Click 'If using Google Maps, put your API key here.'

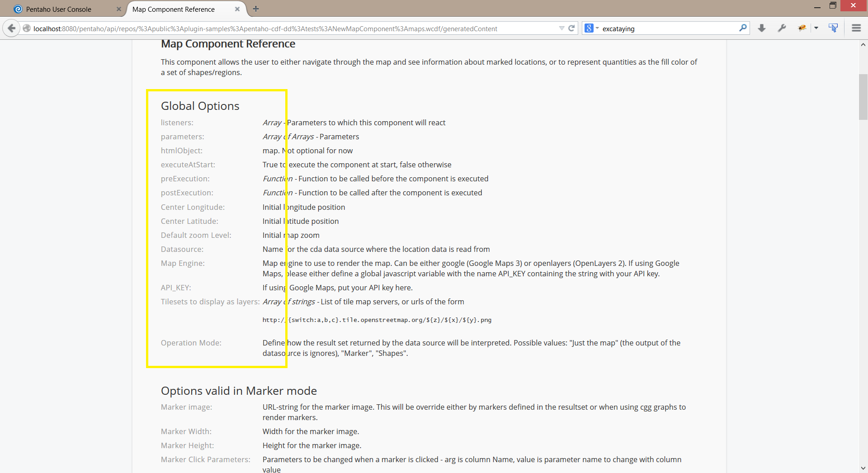click(x=338, y=288)
